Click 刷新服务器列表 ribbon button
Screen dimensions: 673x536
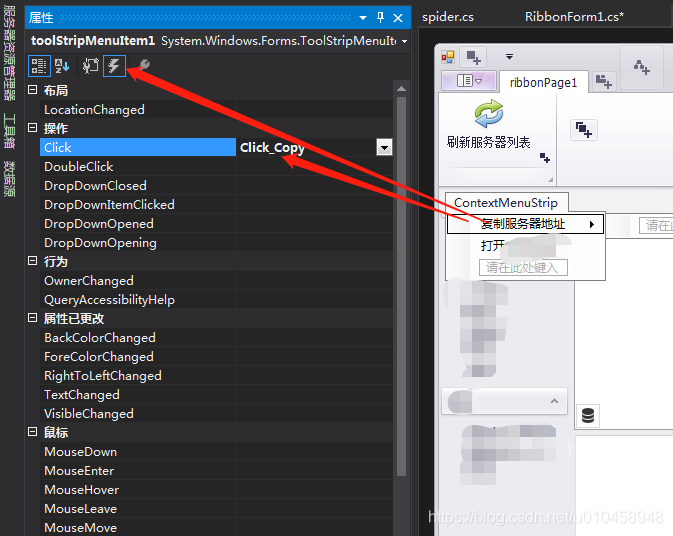click(x=488, y=124)
